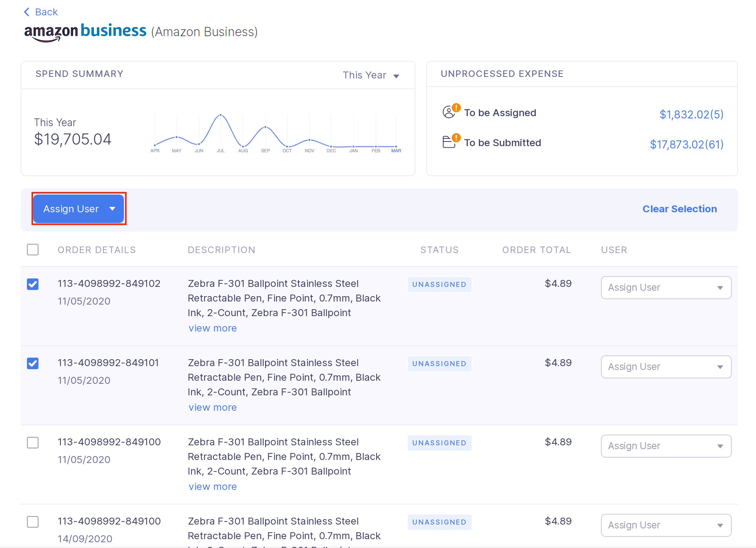Click the To be Submitted folder icon
Image resolution: width=756 pixels, height=548 pixels.
tap(449, 142)
